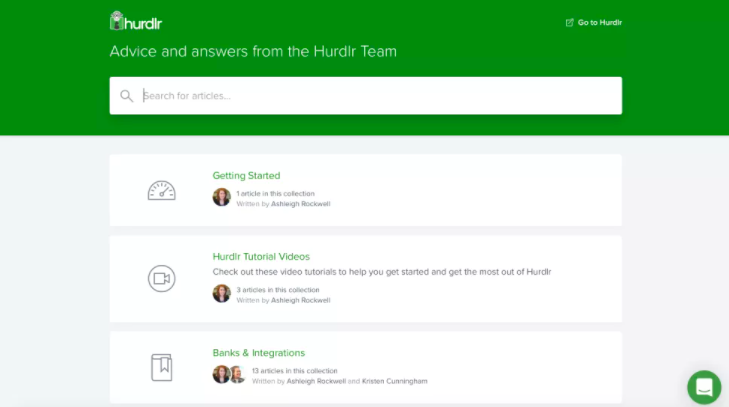The image size is (729, 407).
Task: Click Ashleigh Rockwell's avatar in Banks & Integrations
Action: click(221, 374)
